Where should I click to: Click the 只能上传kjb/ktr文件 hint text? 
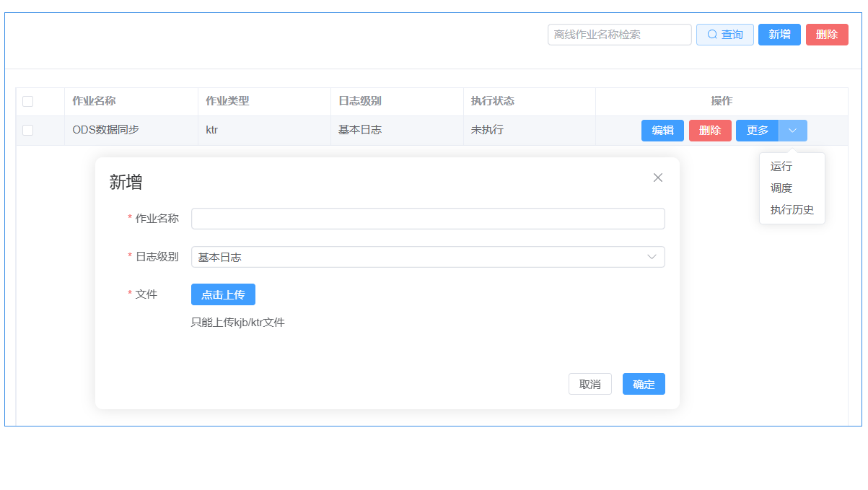pyautogui.click(x=238, y=323)
